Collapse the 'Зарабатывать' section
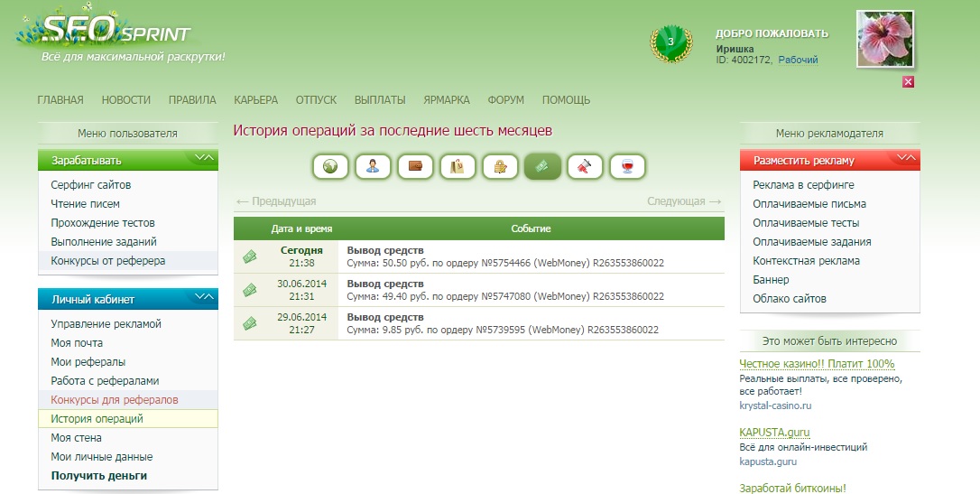This screenshot has width=980, height=494. click(x=204, y=158)
